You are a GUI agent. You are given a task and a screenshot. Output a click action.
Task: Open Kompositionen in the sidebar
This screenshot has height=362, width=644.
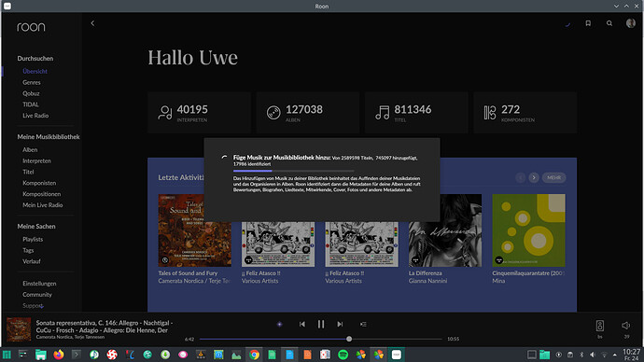(41, 194)
